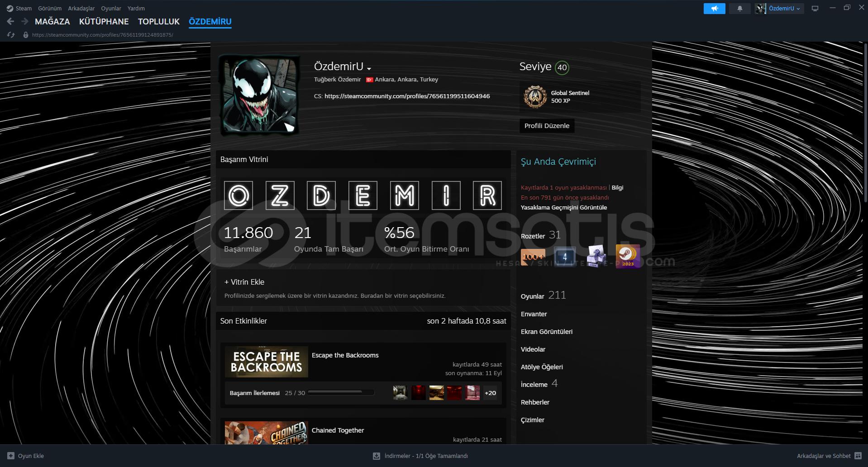Open Ekran Görüntüleri link
This screenshot has height=467, width=868.
(x=547, y=332)
